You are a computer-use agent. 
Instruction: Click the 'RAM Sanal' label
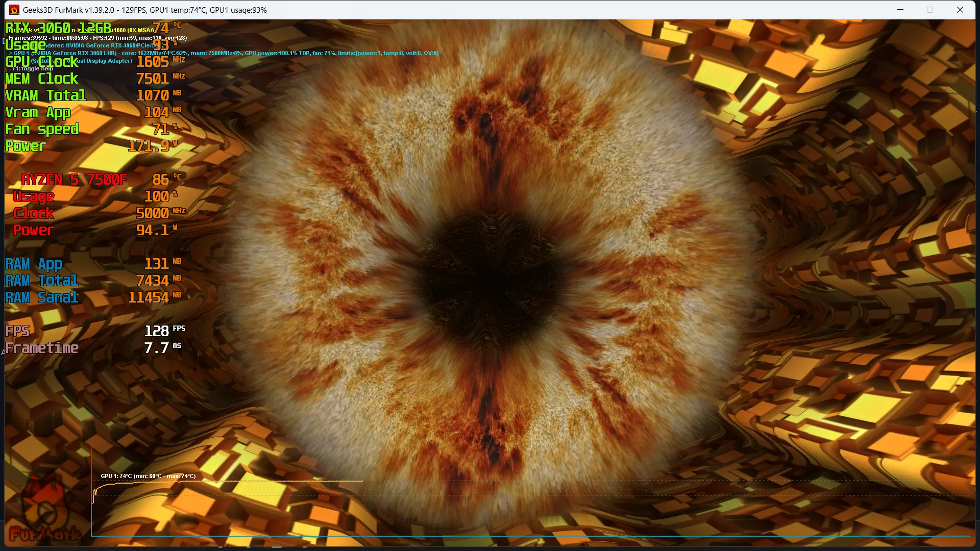(42, 297)
